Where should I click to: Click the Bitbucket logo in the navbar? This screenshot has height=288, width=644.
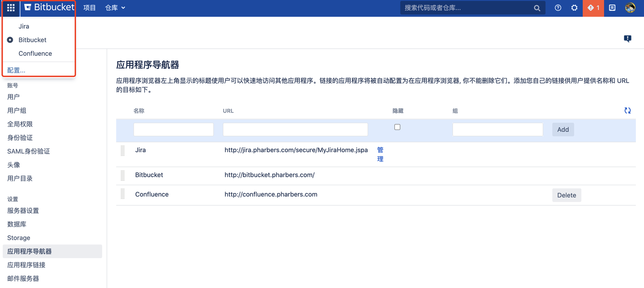point(48,7)
